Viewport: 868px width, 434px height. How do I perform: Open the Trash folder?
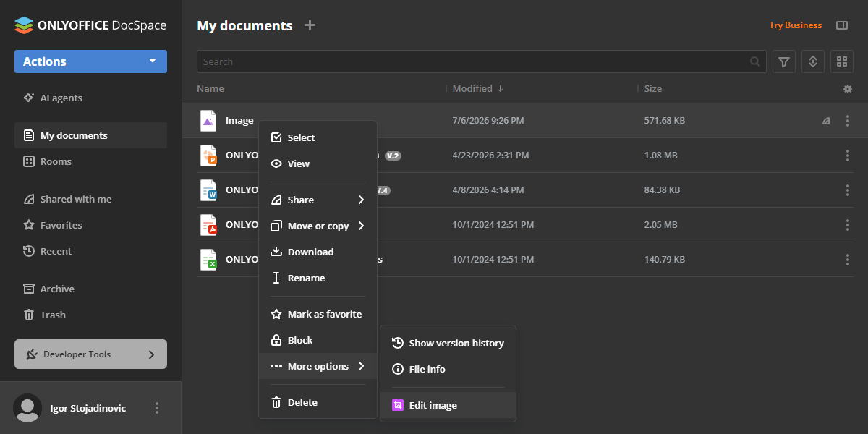pos(90,315)
